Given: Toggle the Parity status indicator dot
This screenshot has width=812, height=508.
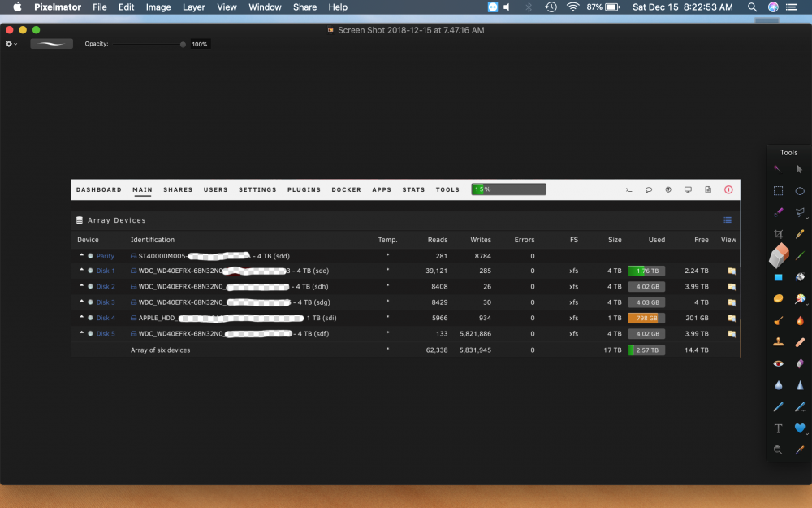Looking at the screenshot, I should [91, 256].
